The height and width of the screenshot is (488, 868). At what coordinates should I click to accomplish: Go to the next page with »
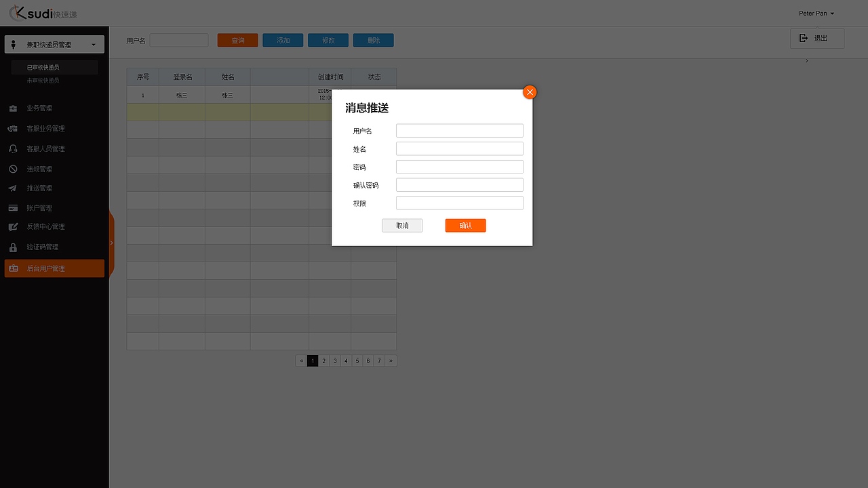click(x=391, y=361)
